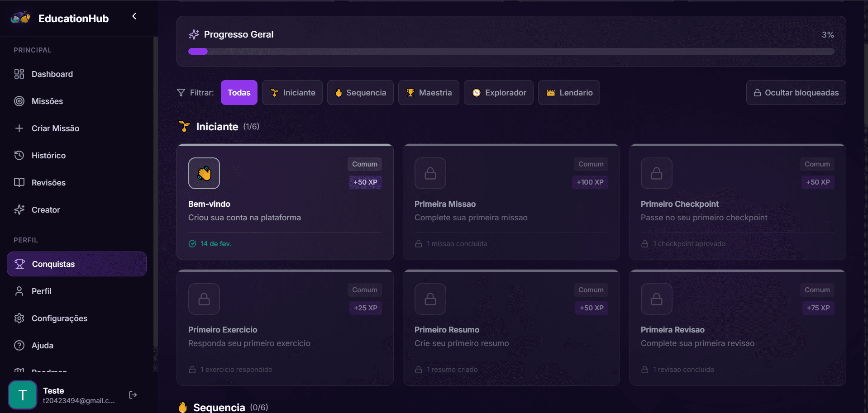Enable the Iniciante achievement filter
This screenshot has width=868, height=413.
(292, 92)
